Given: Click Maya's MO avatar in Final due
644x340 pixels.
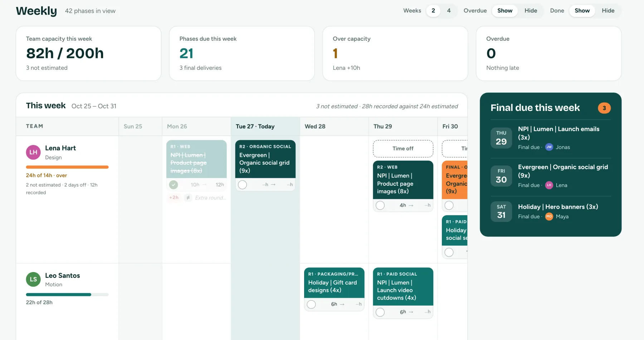Looking at the screenshot, I should 549,217.
